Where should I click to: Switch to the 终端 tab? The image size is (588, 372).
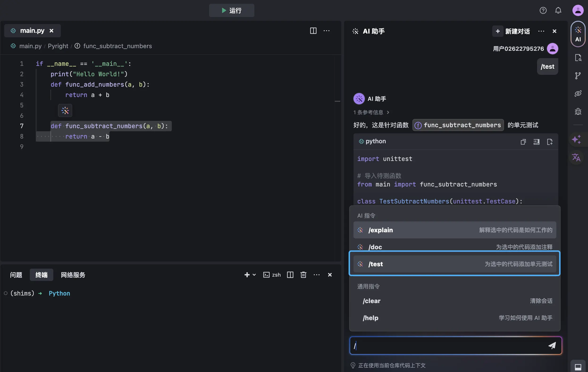[x=41, y=275]
